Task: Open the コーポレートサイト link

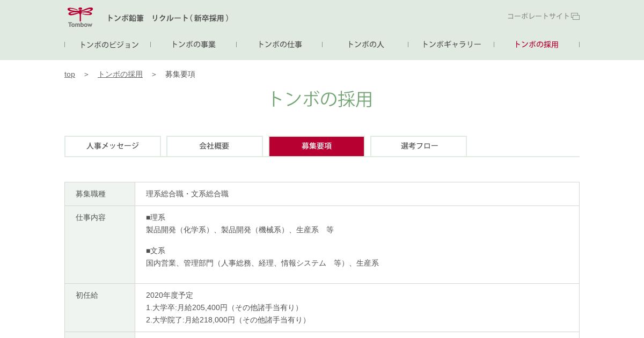Action: (543, 16)
